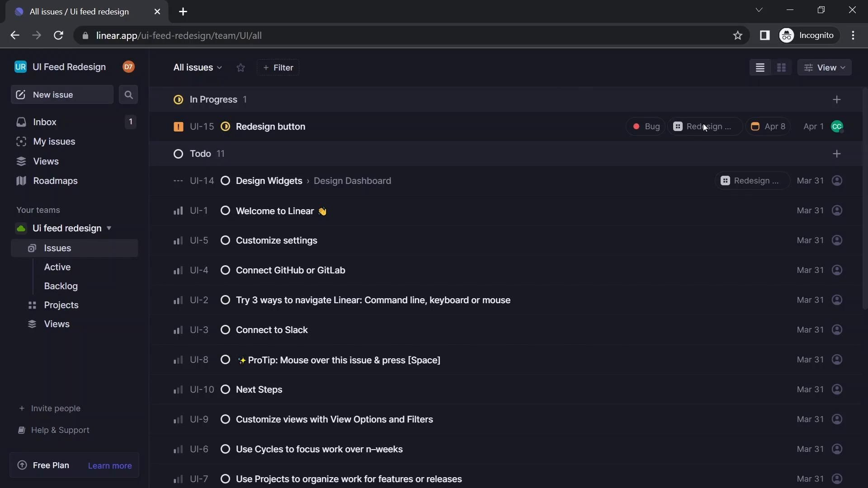Open the View options dropdown
This screenshot has width=868, height=488.
coord(825,68)
